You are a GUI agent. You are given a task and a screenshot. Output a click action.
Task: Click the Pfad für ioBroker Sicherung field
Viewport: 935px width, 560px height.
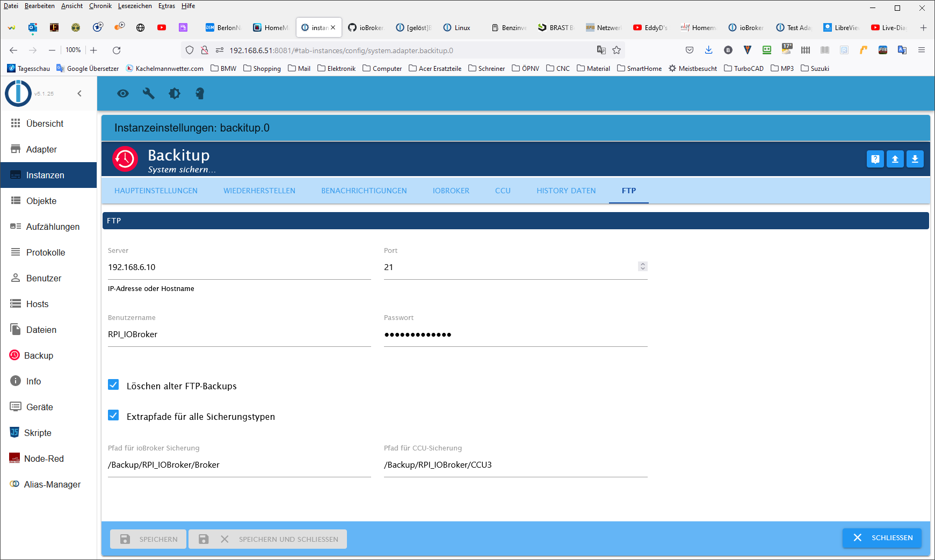coord(240,465)
